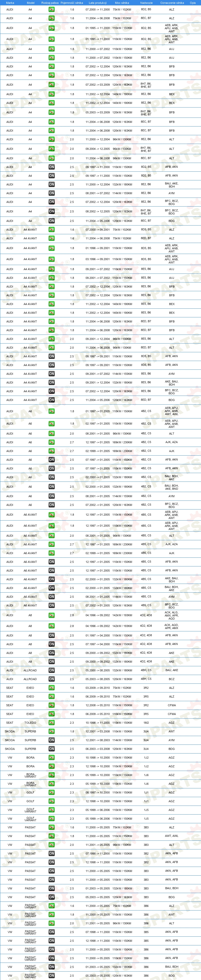This screenshot has width=201, height=980.
Task: Click the Model column header
Action: 31,3
